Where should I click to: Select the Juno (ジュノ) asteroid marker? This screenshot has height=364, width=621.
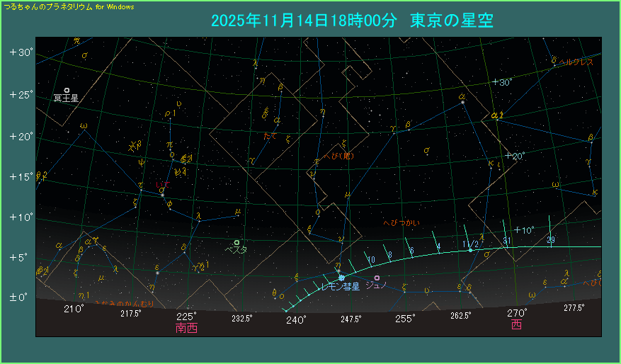(377, 278)
